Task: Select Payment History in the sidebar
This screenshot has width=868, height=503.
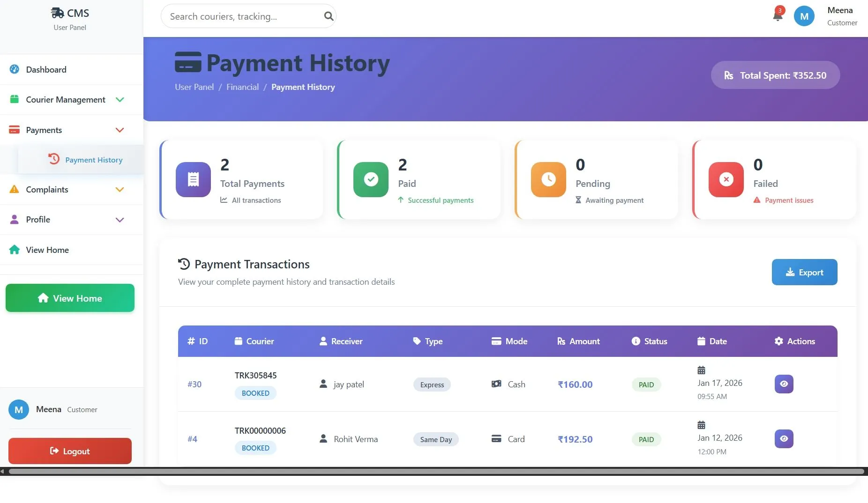Action: [93, 159]
